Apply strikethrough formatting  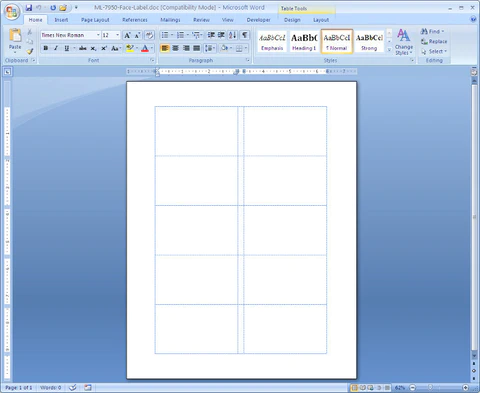coord(83,48)
